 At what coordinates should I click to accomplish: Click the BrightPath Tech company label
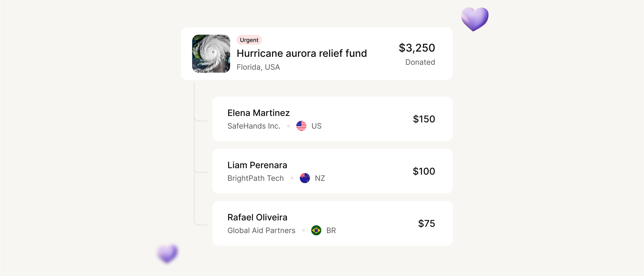coord(255,178)
